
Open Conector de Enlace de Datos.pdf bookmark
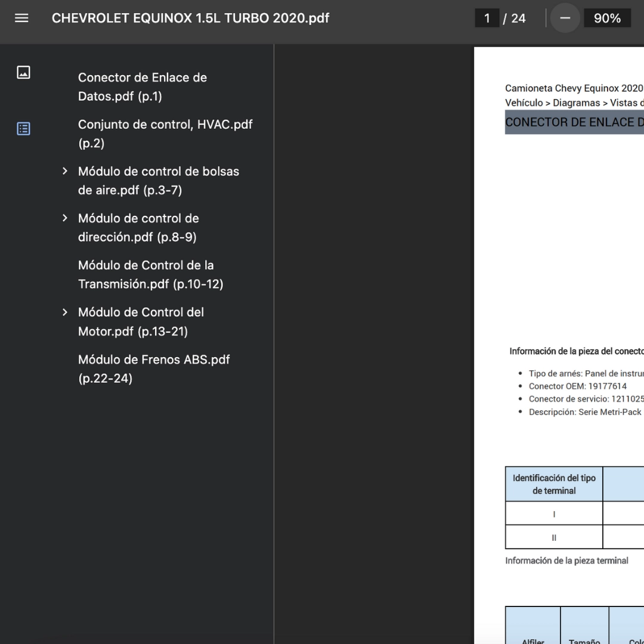143,86
